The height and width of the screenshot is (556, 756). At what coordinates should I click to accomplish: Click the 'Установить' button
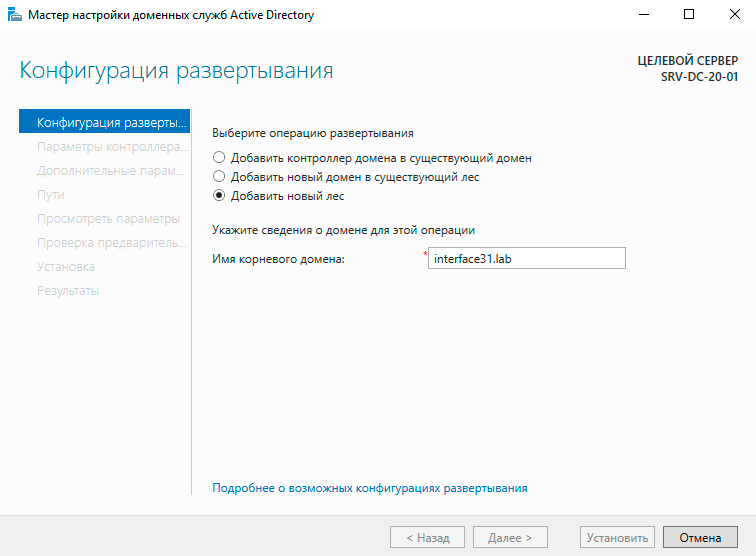click(x=617, y=537)
